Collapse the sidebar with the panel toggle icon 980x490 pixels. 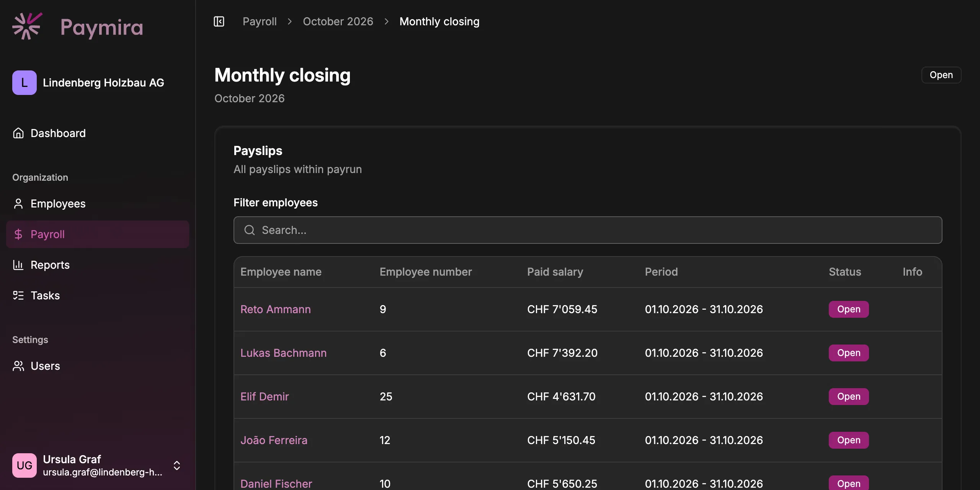point(219,21)
